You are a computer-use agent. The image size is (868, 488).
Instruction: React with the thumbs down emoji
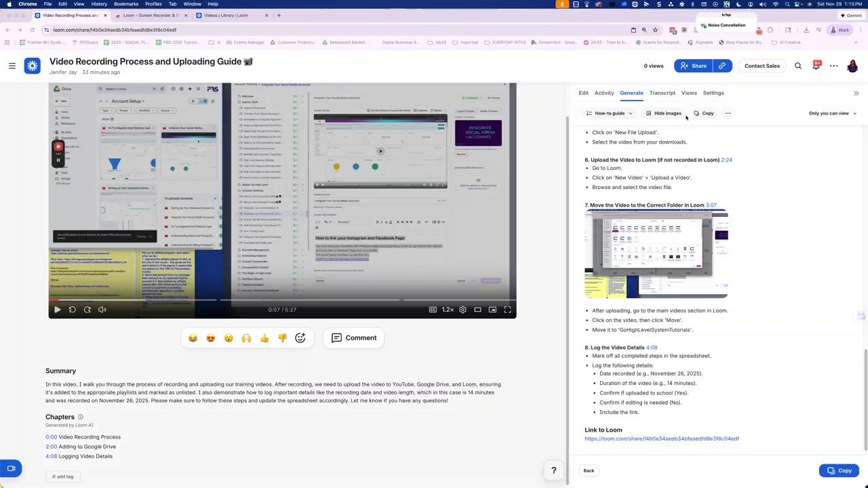pyautogui.click(x=282, y=338)
